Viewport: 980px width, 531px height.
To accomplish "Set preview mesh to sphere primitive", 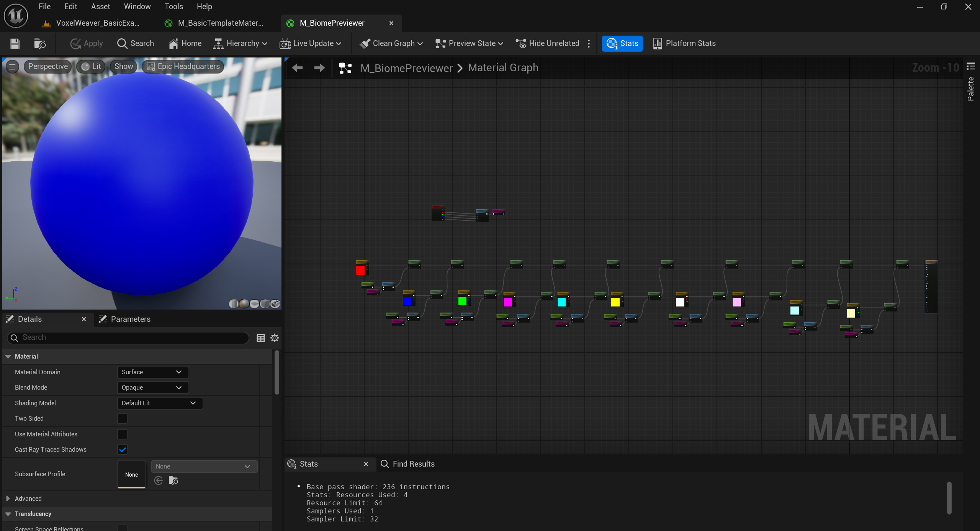I will (x=244, y=304).
